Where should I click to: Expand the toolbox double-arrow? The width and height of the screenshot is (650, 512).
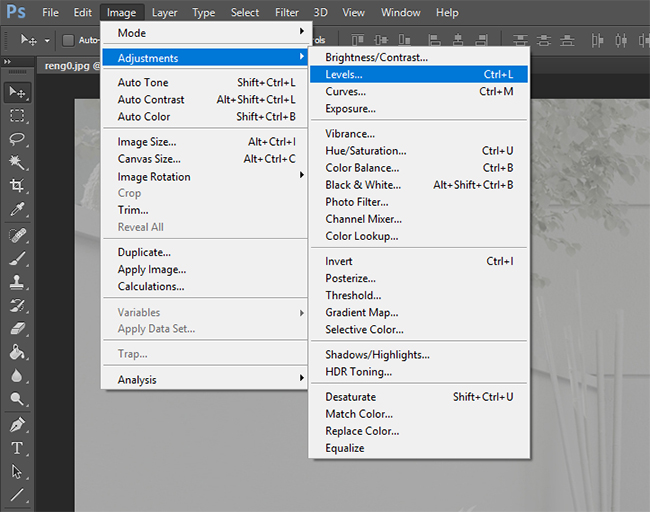click(x=7, y=62)
